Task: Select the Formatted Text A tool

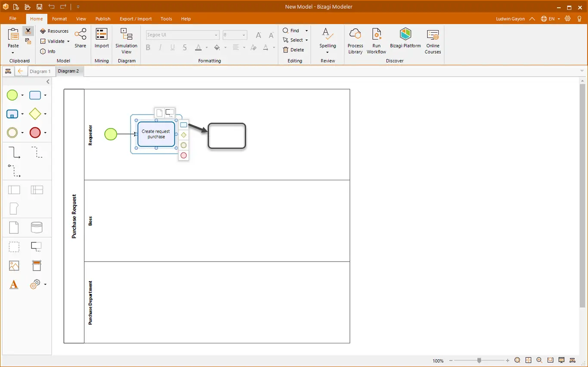Action: click(x=14, y=284)
